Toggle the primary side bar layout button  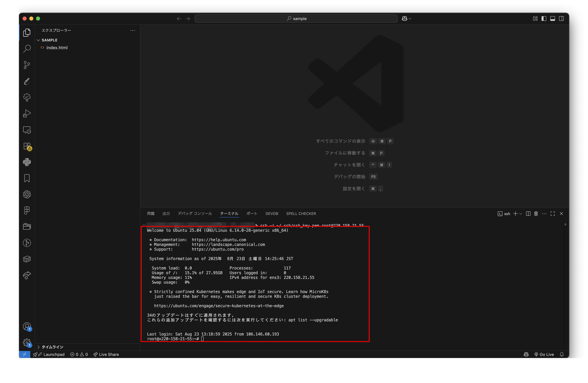[x=544, y=19]
